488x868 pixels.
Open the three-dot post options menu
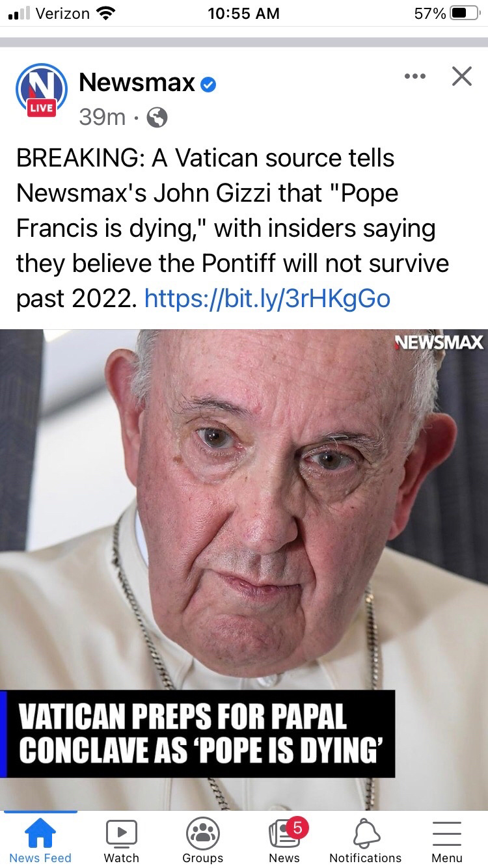pos(414,77)
